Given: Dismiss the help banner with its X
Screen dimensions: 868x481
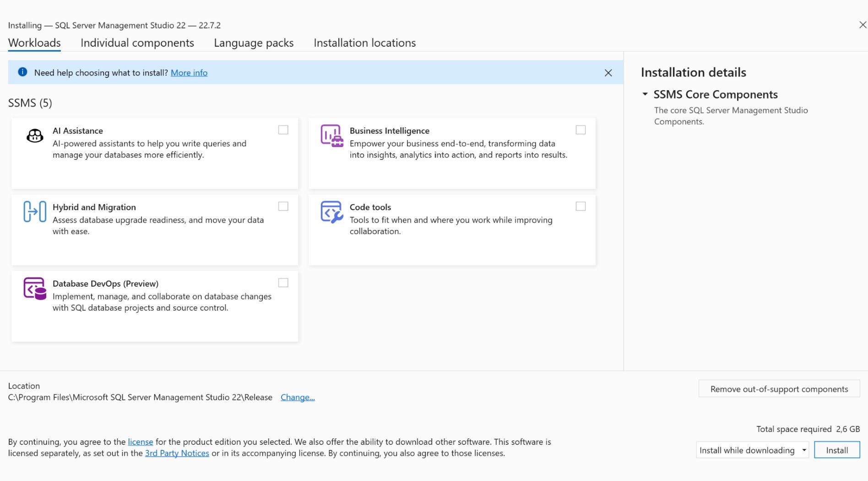Looking at the screenshot, I should [608, 73].
